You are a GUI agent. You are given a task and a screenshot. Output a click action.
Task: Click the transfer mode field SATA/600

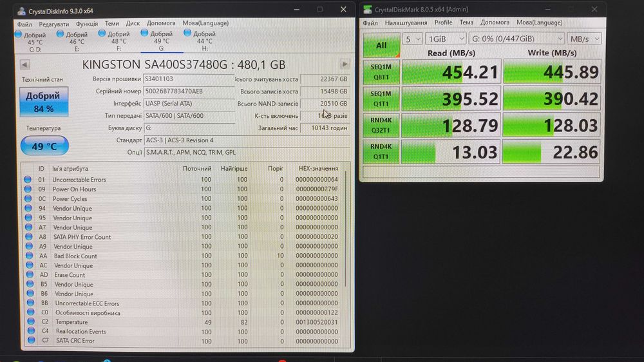189,116
